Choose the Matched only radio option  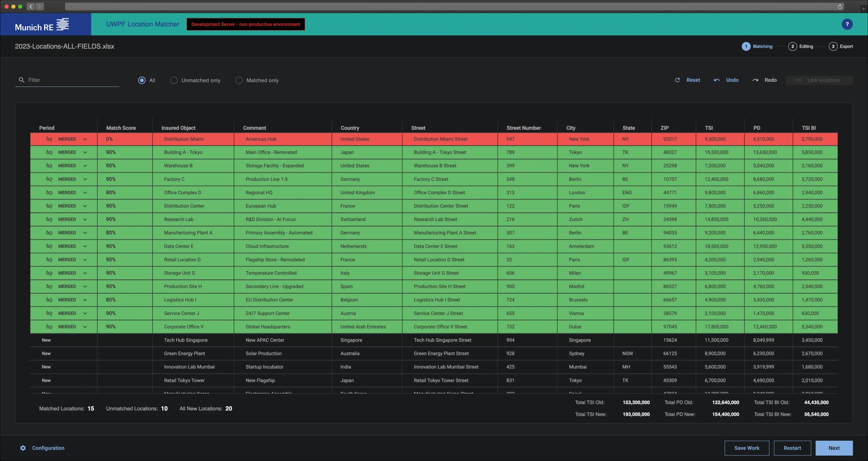coord(239,80)
